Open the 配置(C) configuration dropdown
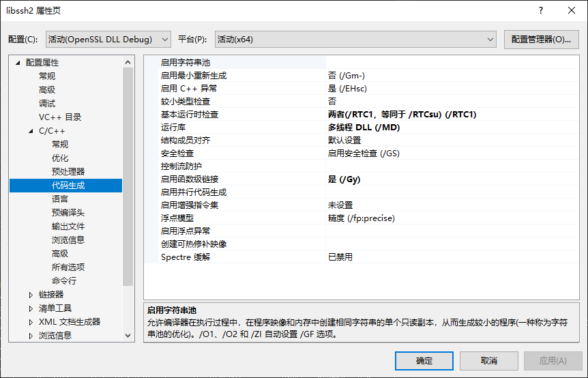Screen dimensions: 588x378 pyautogui.click(x=108, y=40)
